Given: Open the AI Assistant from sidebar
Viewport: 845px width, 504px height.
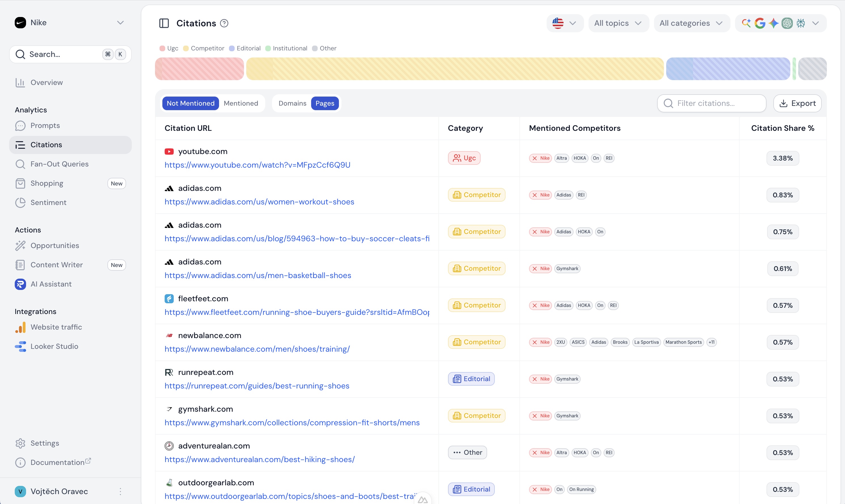Looking at the screenshot, I should pos(51,284).
